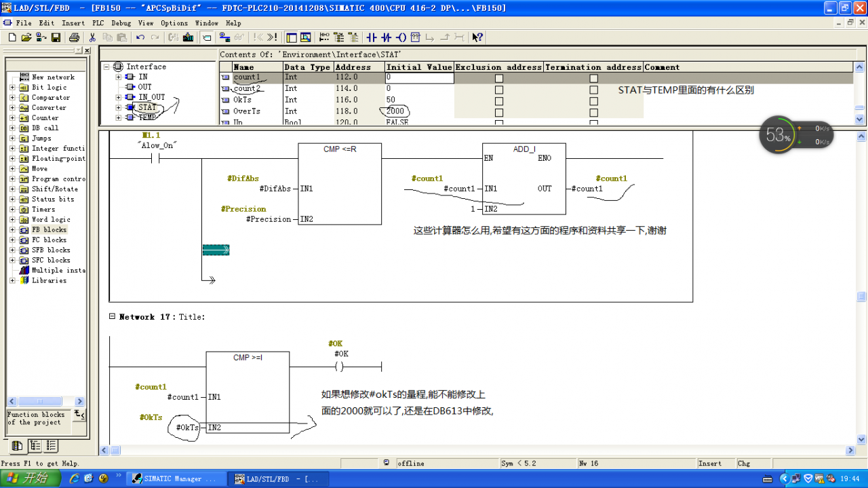
Task: Edit the count1 initial value field
Action: tap(418, 78)
